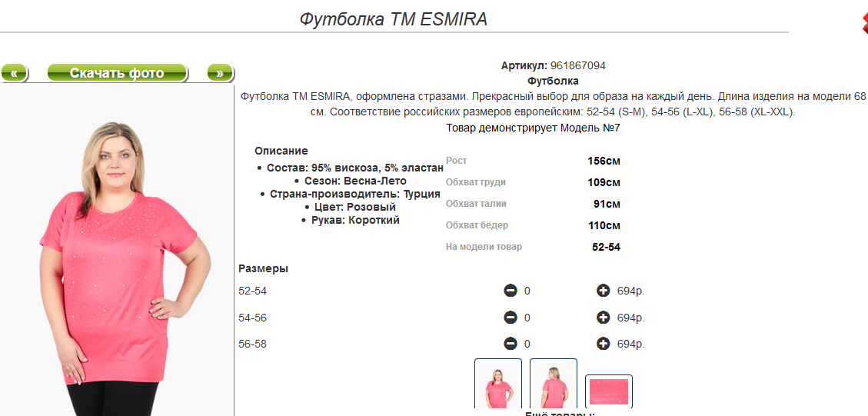The width and height of the screenshot is (868, 416).
Task: Click the Сезон: Весна-Лето line
Action: tap(355, 181)
